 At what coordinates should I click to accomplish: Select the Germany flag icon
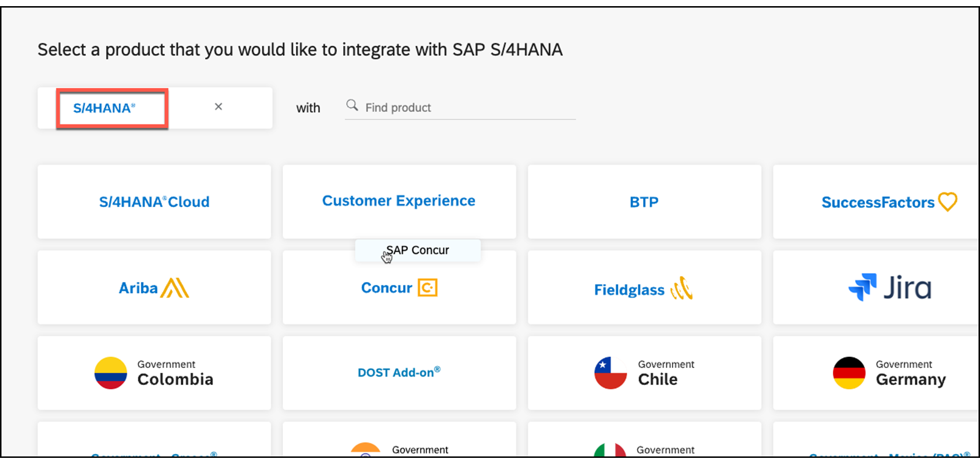coord(849,373)
